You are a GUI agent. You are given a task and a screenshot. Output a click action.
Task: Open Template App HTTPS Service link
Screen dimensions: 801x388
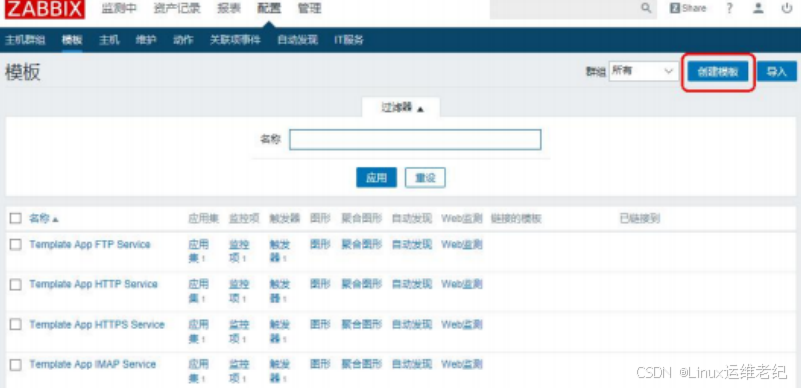tap(97, 325)
